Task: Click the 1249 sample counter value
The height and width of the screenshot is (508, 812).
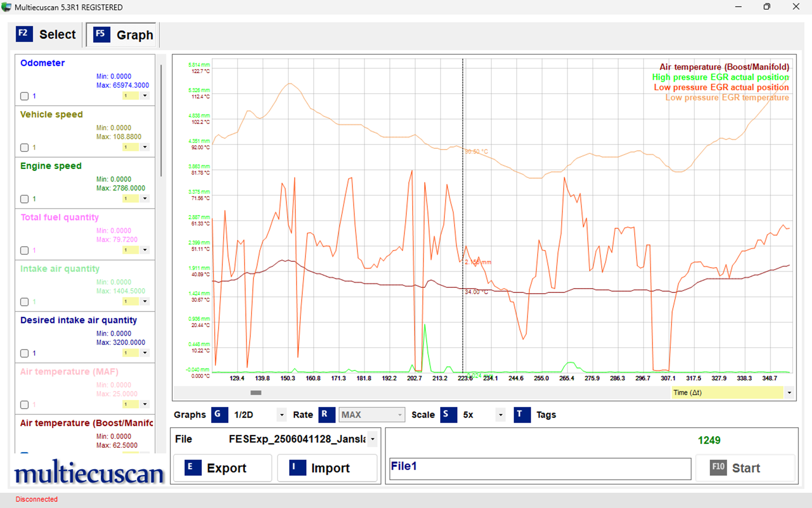Action: [x=709, y=440]
